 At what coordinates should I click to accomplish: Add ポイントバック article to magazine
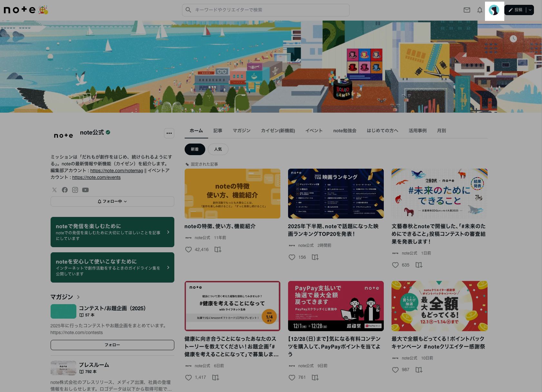(419, 369)
